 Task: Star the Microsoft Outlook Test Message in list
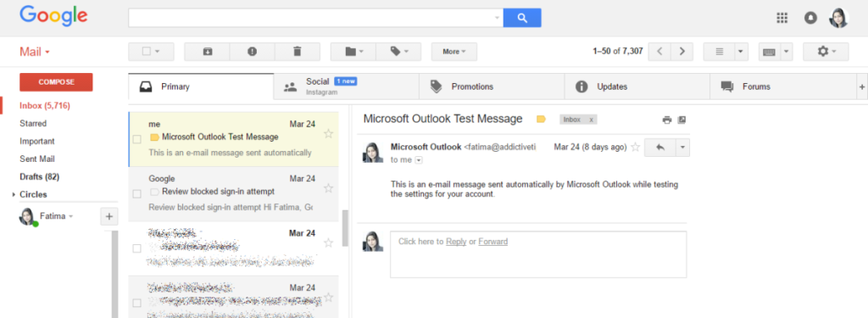coord(328,133)
